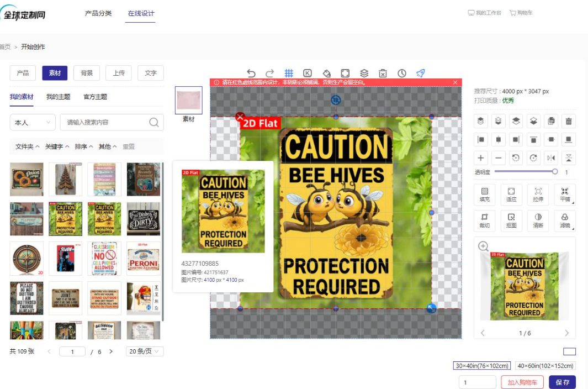Image resolution: width=588 pixels, height=389 pixels.
Task: Expand the 文件夹 folder filter
Action: point(28,146)
